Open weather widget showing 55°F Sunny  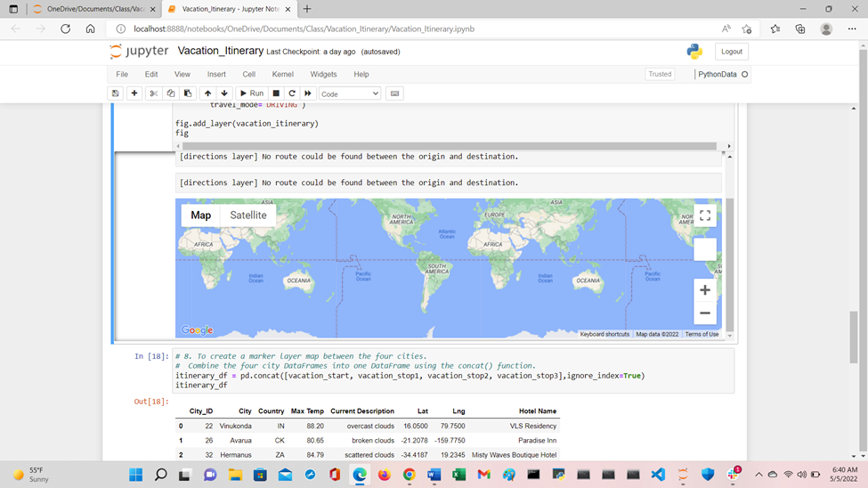pos(32,475)
